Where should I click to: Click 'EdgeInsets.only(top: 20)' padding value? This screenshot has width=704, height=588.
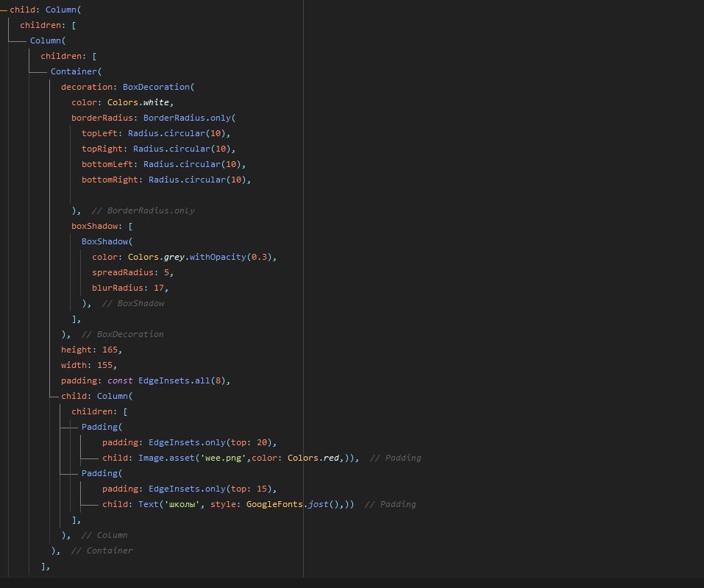click(210, 442)
